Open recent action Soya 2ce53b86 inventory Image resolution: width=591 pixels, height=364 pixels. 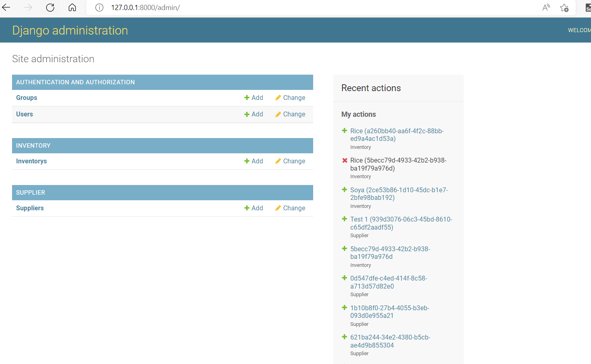point(399,194)
